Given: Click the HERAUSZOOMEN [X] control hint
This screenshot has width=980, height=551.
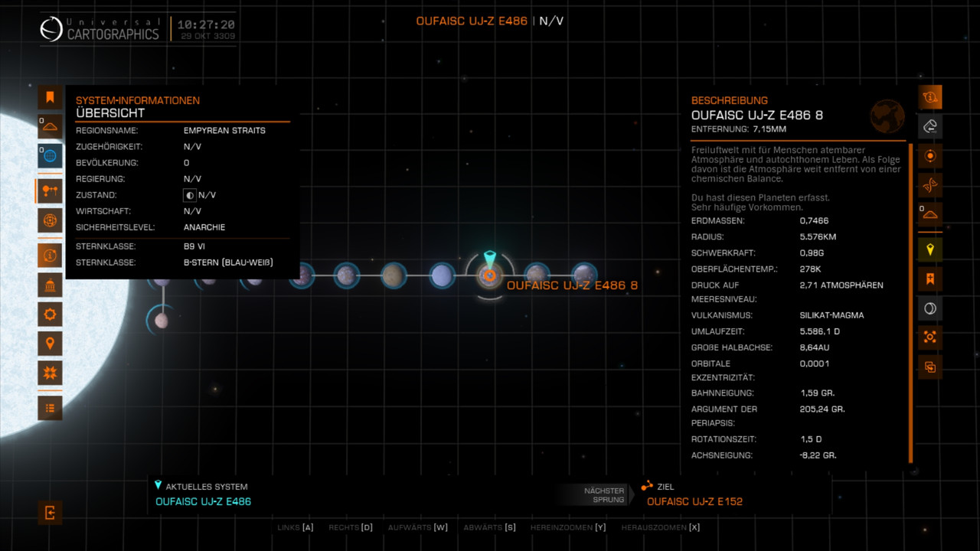Looking at the screenshot, I should [x=661, y=527].
